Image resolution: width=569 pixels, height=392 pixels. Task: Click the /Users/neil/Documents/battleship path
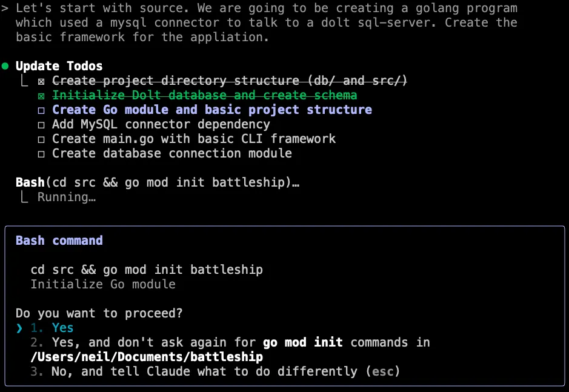(x=139, y=357)
